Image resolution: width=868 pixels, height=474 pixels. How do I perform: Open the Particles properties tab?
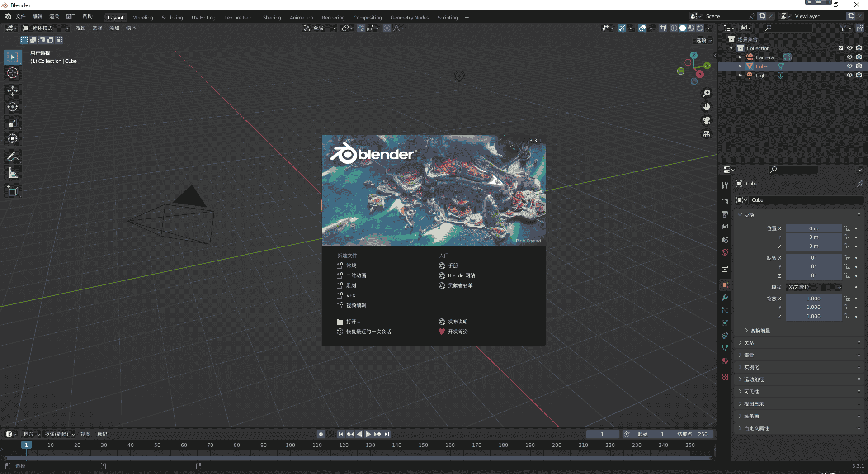click(x=725, y=310)
